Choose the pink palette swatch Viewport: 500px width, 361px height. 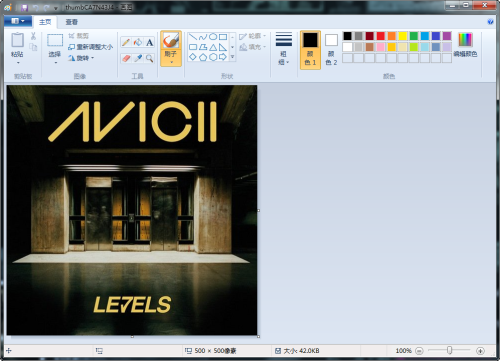pos(380,47)
